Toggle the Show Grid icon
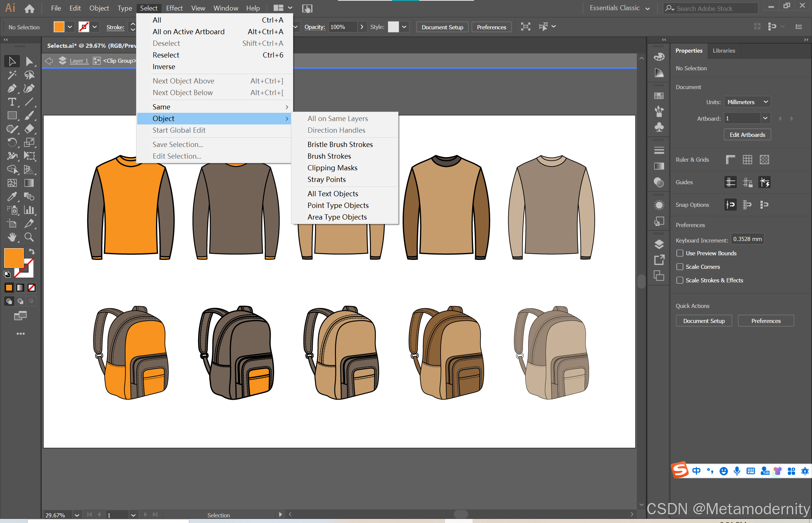This screenshot has width=812, height=523. 747,160
